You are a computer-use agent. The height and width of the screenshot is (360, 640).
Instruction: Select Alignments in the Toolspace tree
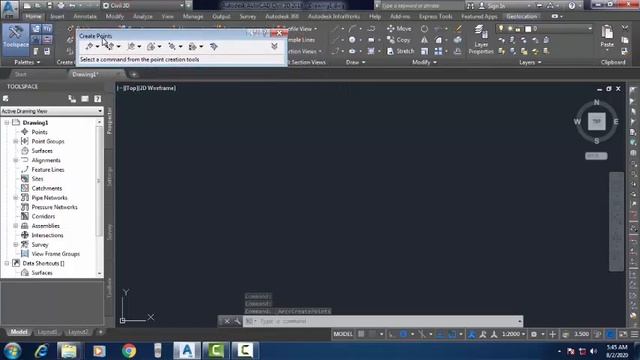point(46,160)
